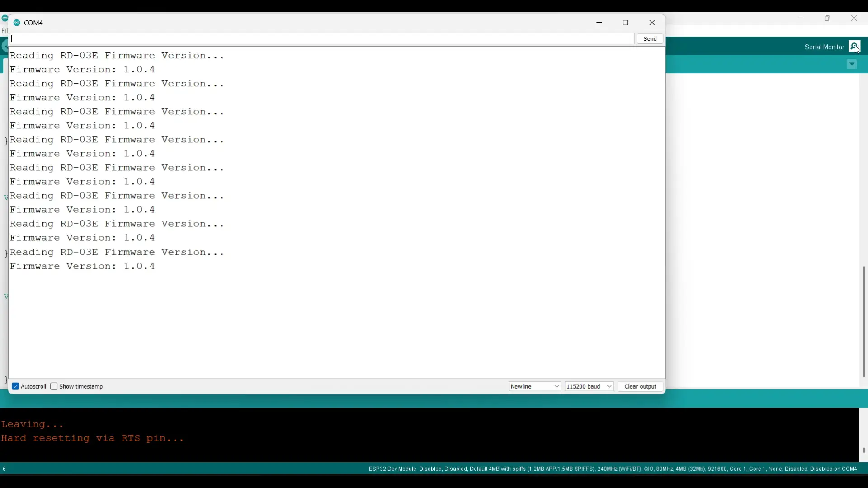The height and width of the screenshot is (488, 868).
Task: Open the tab options dropdown arrow
Action: point(852,65)
